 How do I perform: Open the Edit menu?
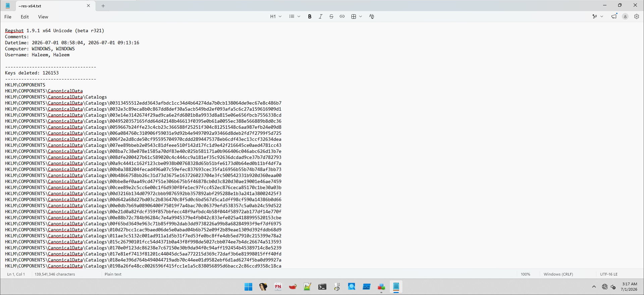[25, 17]
